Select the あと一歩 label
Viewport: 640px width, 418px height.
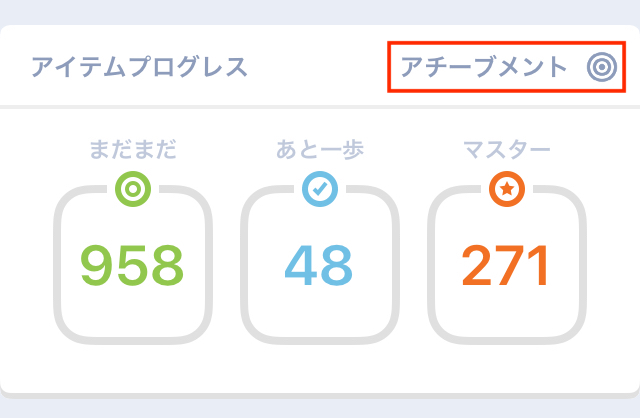click(x=320, y=149)
